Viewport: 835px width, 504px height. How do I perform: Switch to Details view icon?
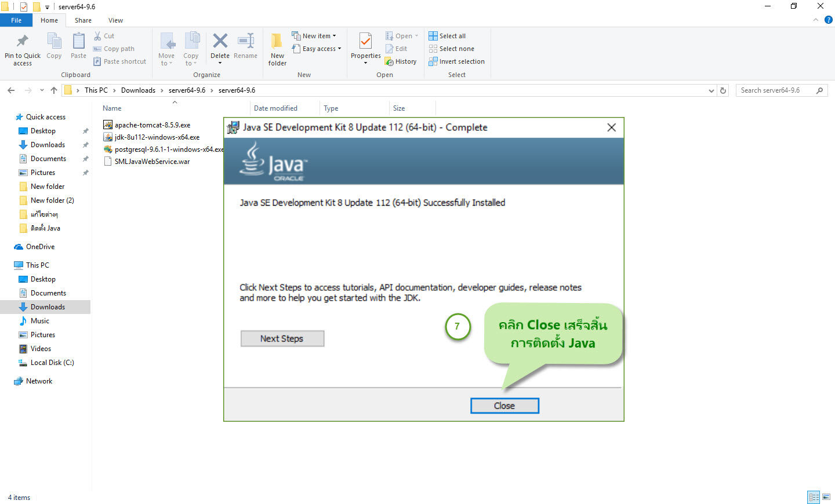click(x=814, y=497)
